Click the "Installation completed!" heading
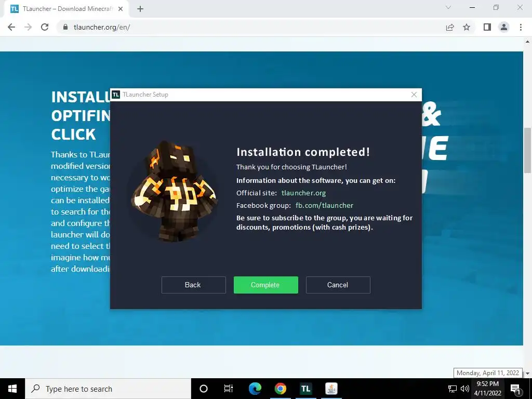532x399 pixels. (303, 152)
